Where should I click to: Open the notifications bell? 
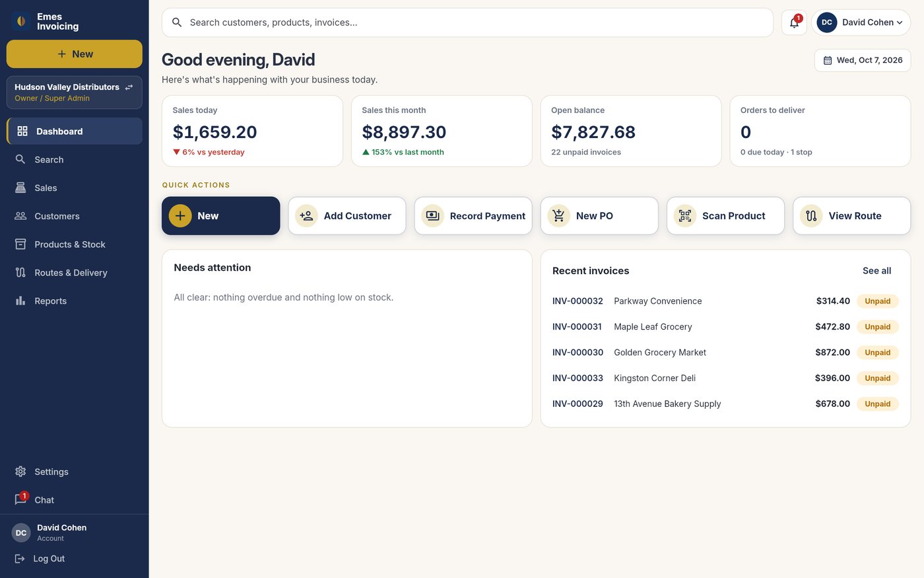tap(794, 22)
